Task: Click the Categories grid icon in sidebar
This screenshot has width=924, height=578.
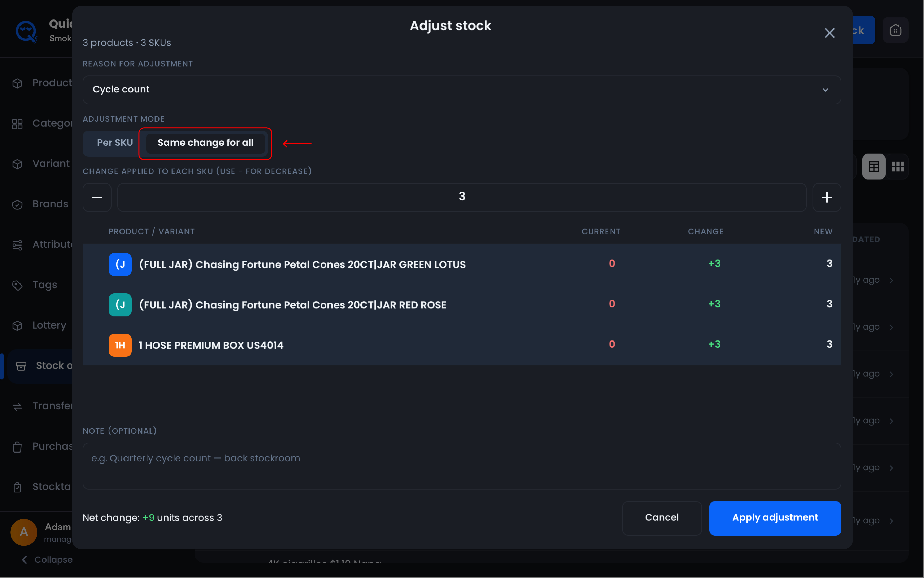Action: point(17,124)
